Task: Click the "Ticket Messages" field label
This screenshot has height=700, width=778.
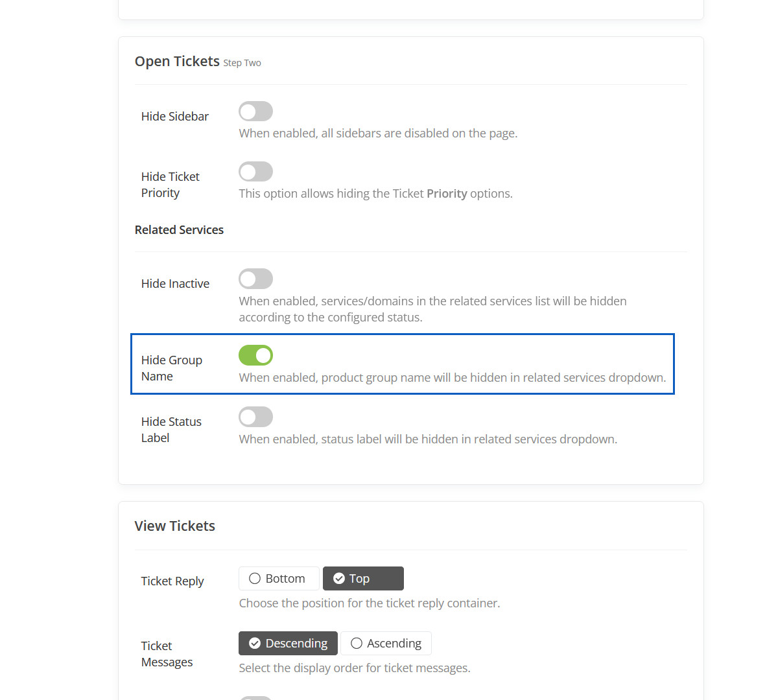Action: click(167, 654)
